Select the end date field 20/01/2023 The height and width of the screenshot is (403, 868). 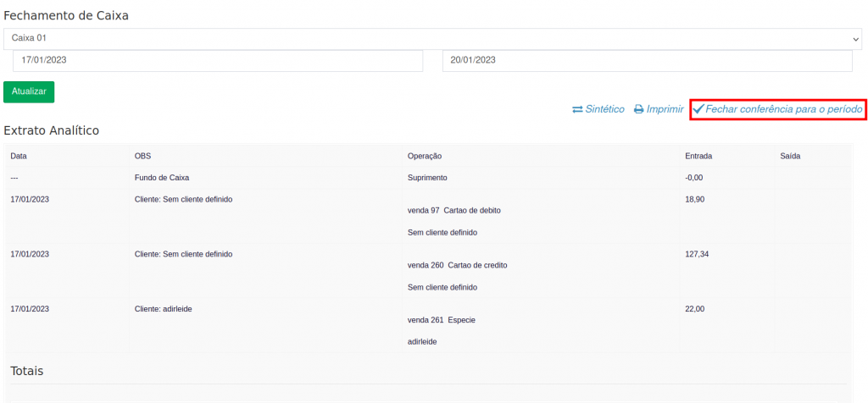click(647, 61)
